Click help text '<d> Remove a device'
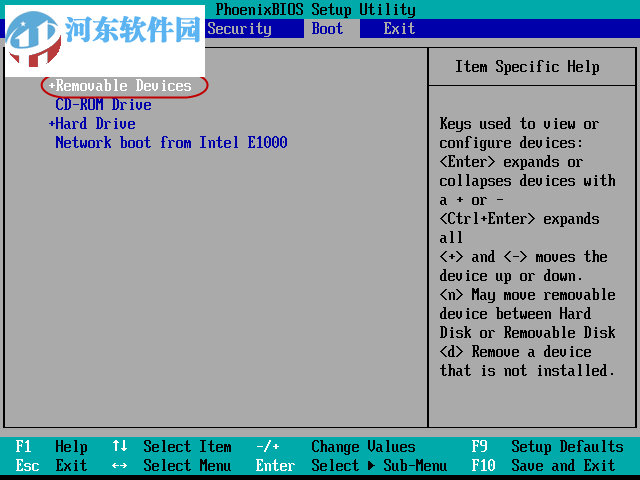 (x=516, y=351)
